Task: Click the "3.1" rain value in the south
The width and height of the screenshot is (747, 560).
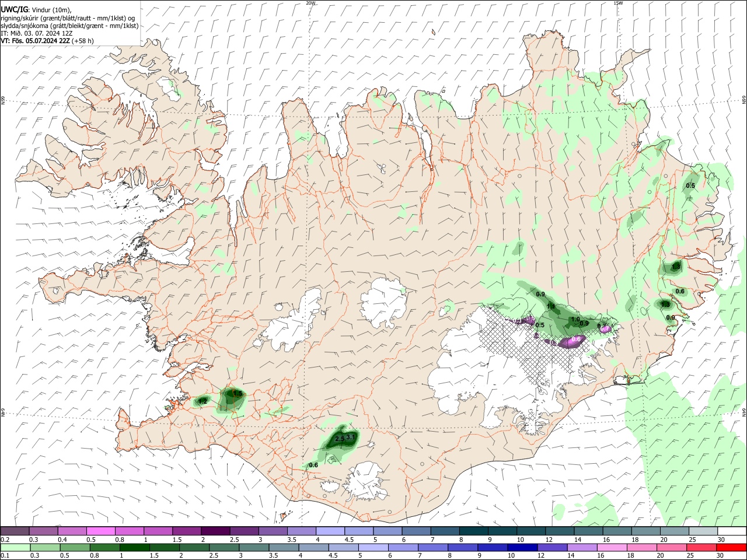Action: [x=351, y=436]
